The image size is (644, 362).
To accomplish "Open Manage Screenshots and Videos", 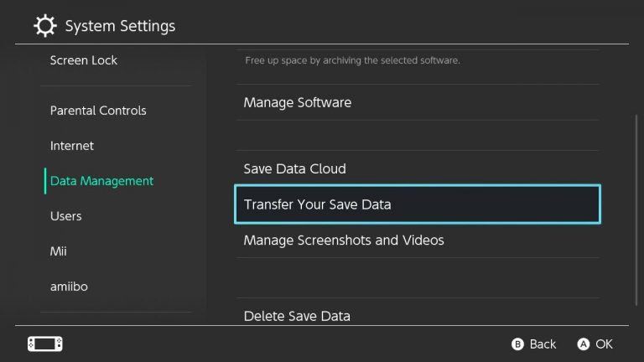I will point(418,240).
